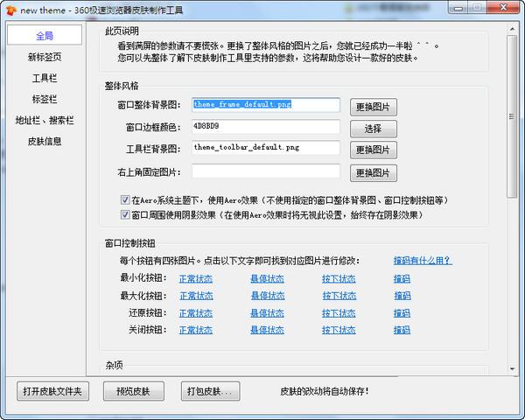525x420 pixels.
Task: Open the 新标签页 sidebar tab
Action: tap(45, 57)
